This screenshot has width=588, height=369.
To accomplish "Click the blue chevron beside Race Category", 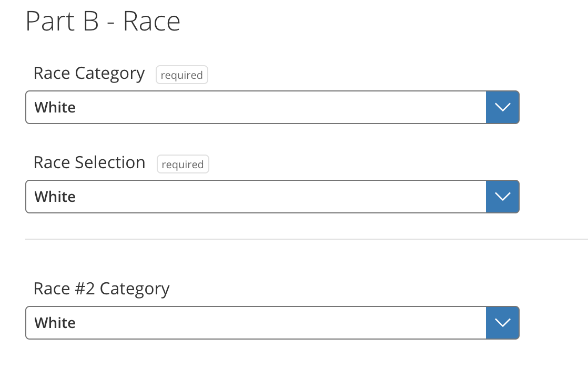I will pyautogui.click(x=502, y=107).
